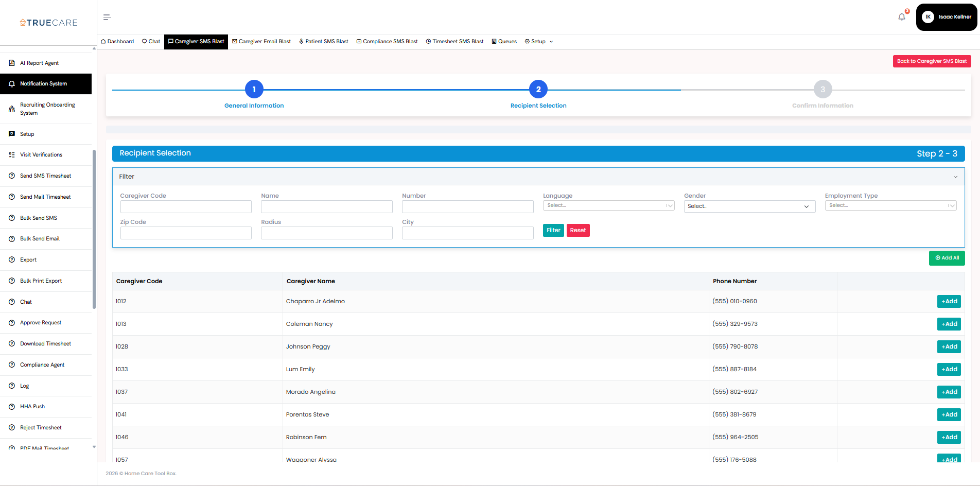Click the Zip Code input field

[186, 233]
